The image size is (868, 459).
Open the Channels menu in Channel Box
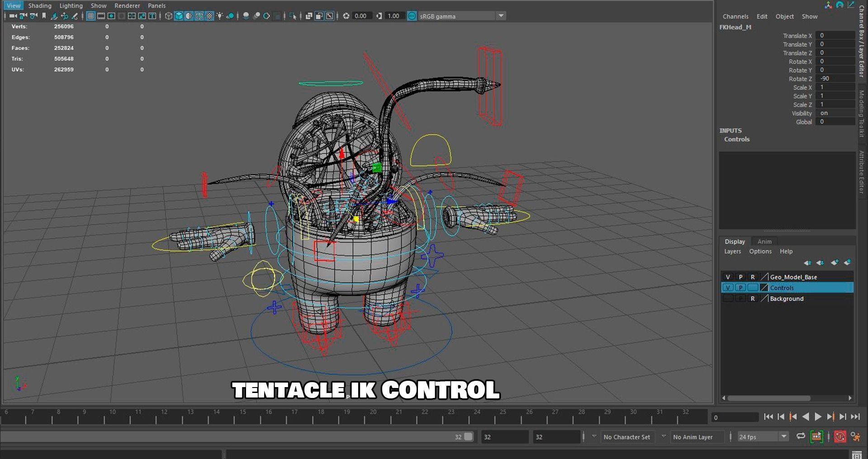pyautogui.click(x=735, y=16)
